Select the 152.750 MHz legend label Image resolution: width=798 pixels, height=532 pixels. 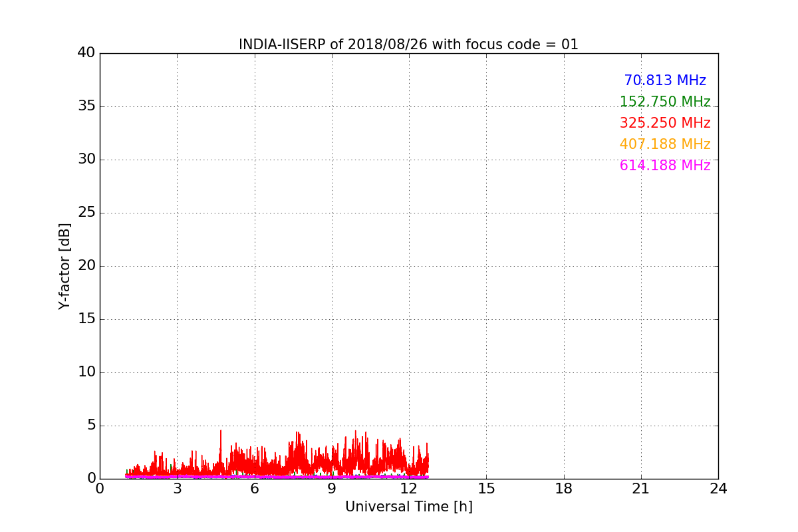coord(665,102)
